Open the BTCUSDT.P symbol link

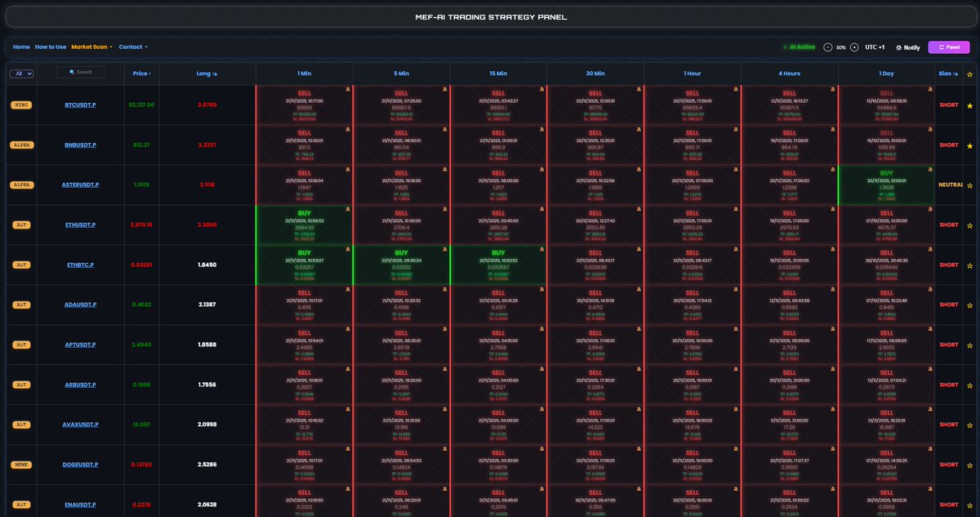79,105
